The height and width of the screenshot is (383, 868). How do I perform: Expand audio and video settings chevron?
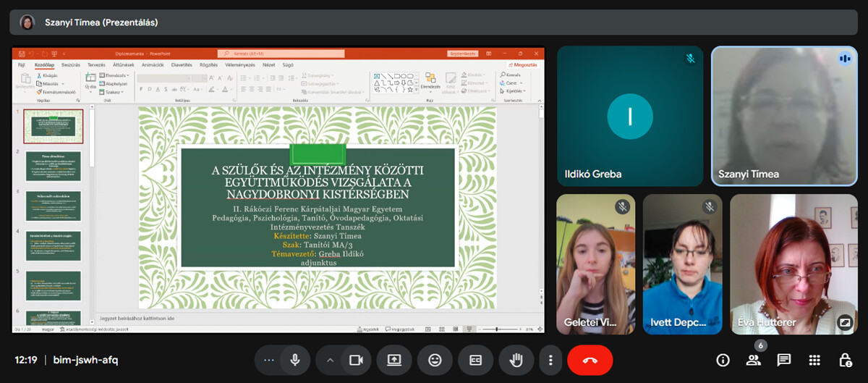[331, 360]
